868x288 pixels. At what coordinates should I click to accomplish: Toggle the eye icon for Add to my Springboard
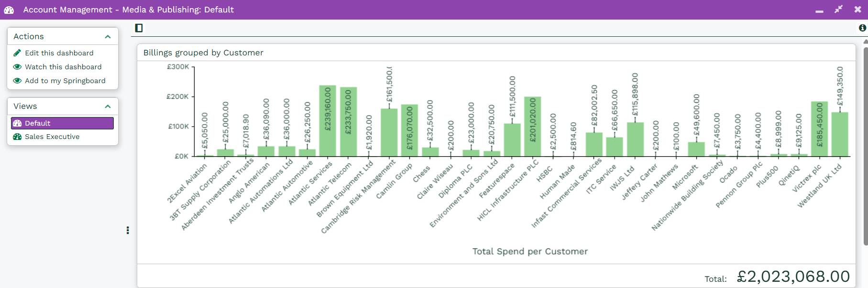coord(17,81)
